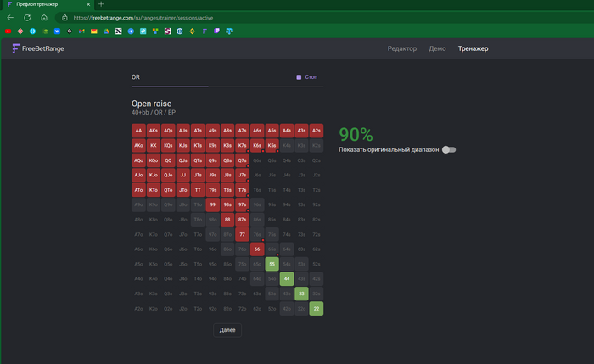Select the QQ hand cell
The height and width of the screenshot is (364, 594).
(168, 160)
